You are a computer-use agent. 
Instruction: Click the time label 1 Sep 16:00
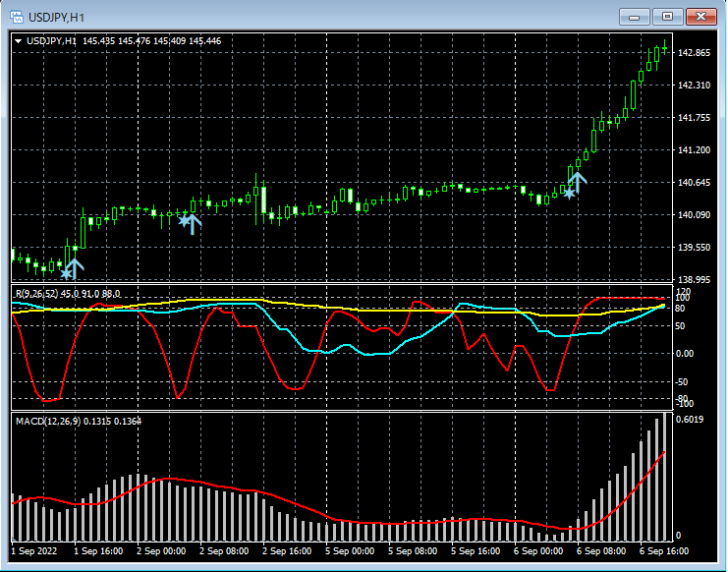click(98, 551)
